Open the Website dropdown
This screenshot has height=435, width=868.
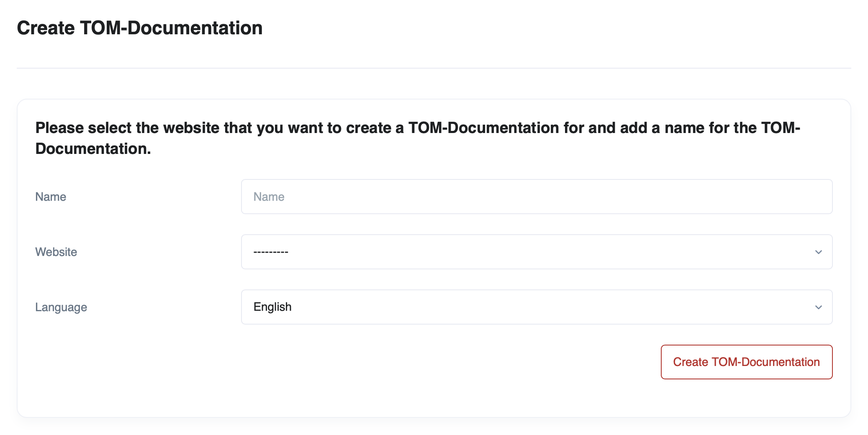tap(537, 252)
